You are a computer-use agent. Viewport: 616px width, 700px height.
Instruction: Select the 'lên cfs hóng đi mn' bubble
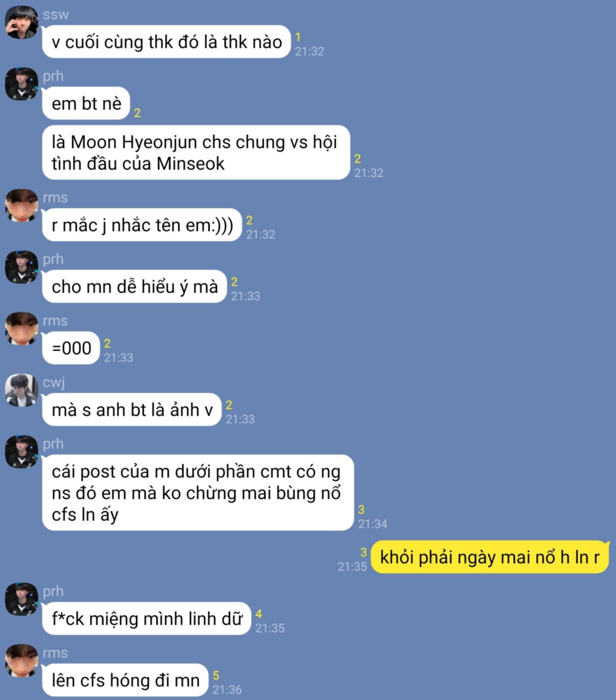coord(125,680)
